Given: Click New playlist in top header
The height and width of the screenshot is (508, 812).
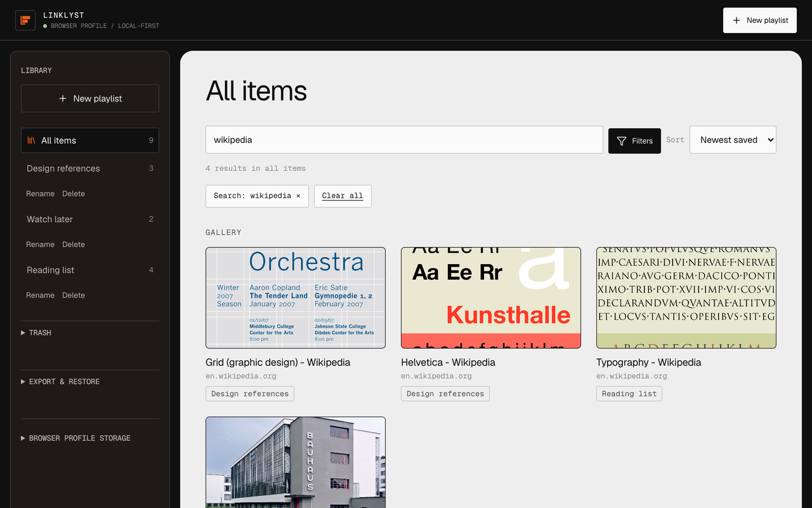Looking at the screenshot, I should coord(760,20).
